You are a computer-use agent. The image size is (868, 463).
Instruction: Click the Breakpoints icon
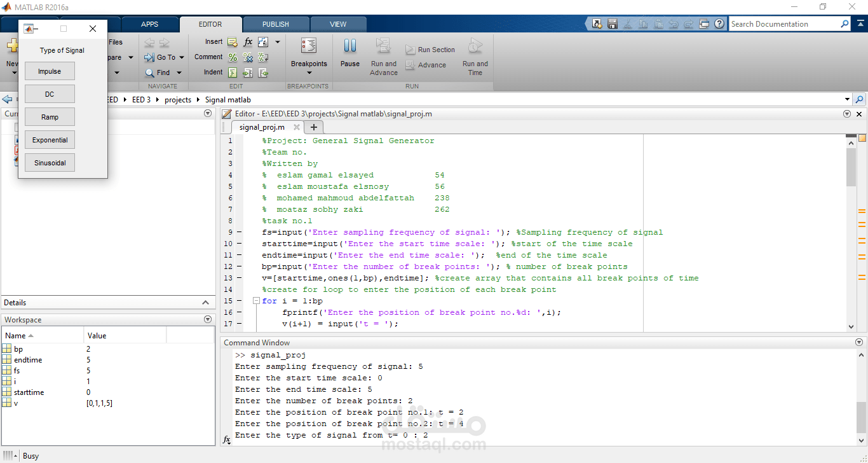tap(309, 46)
